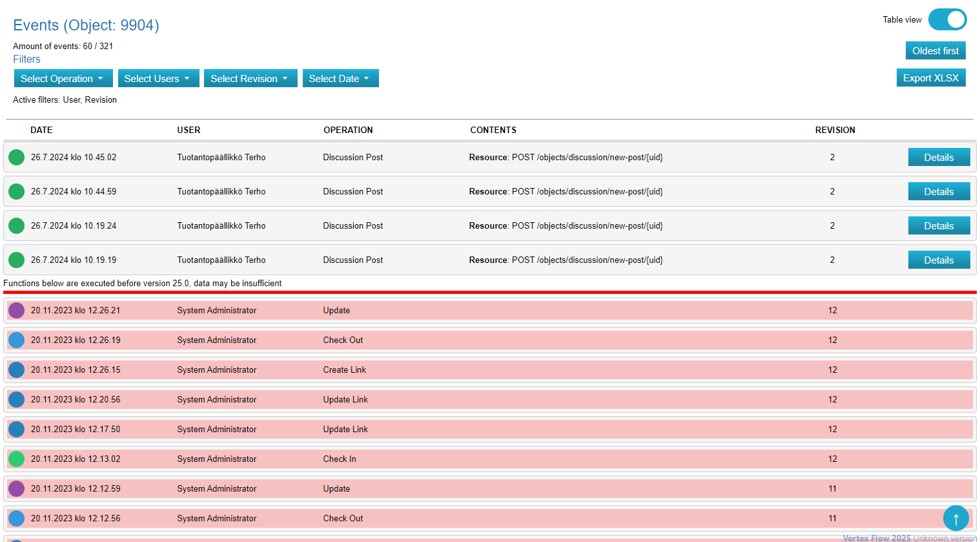Click green dot on Check In row

[17, 459]
